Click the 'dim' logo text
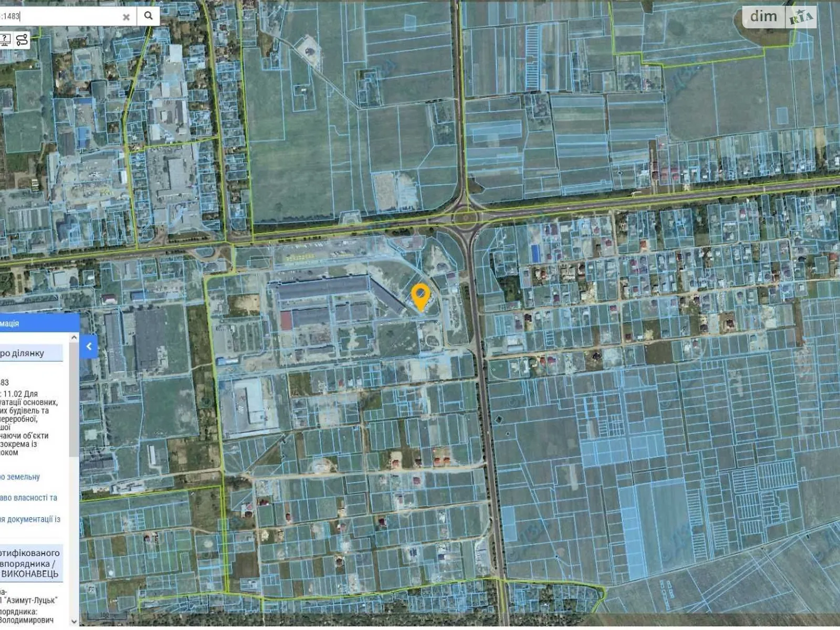 pyautogui.click(x=763, y=16)
